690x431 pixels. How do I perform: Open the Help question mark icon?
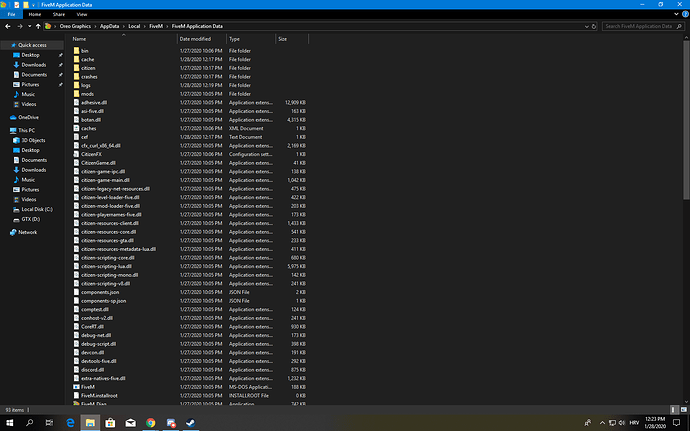[685, 14]
